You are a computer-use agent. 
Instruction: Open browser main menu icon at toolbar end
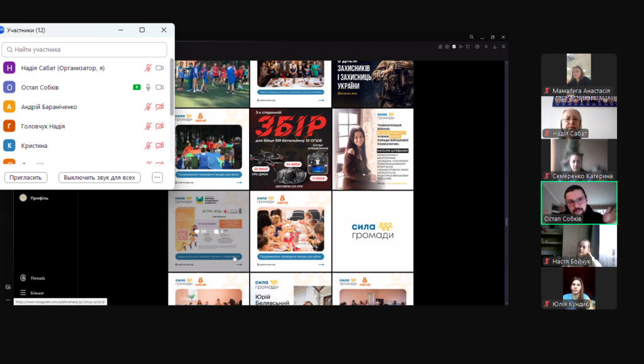point(504,47)
